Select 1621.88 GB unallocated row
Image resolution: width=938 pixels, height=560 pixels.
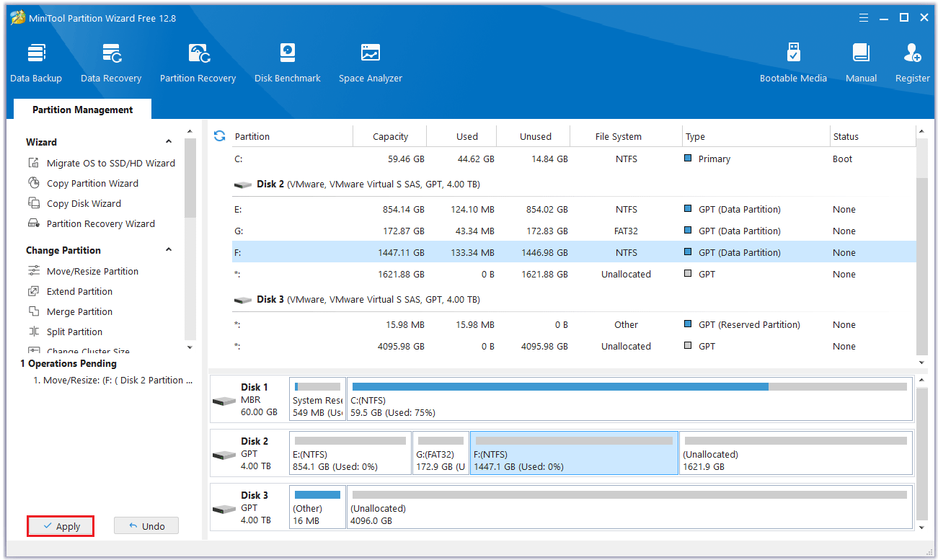pyautogui.click(x=573, y=274)
